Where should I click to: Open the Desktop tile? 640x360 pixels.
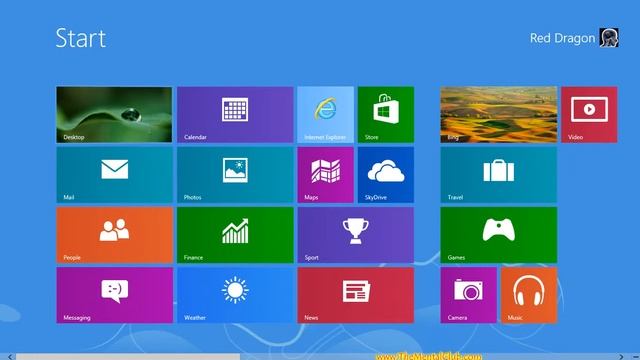[114, 114]
